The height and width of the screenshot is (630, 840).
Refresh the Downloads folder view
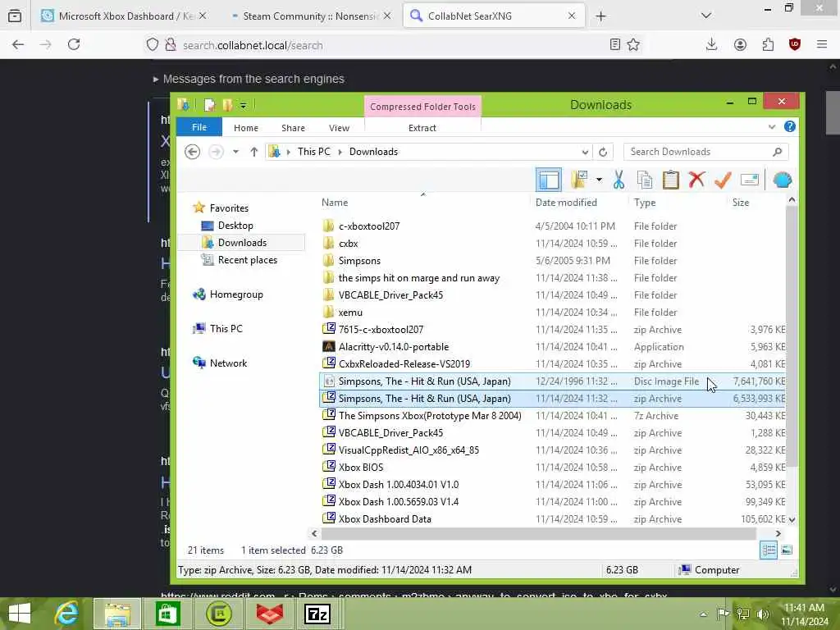(x=603, y=152)
